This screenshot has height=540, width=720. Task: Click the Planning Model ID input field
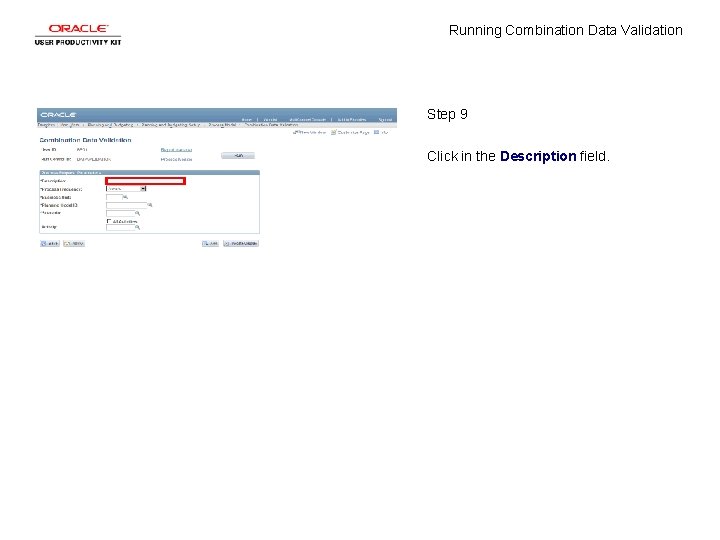coord(126,205)
